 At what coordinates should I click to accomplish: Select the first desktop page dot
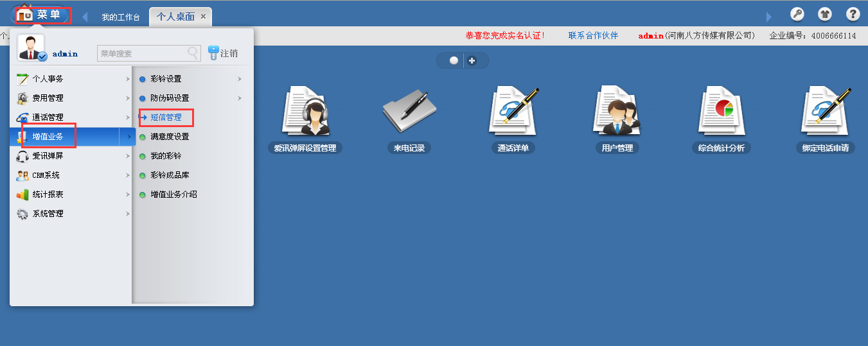[454, 60]
